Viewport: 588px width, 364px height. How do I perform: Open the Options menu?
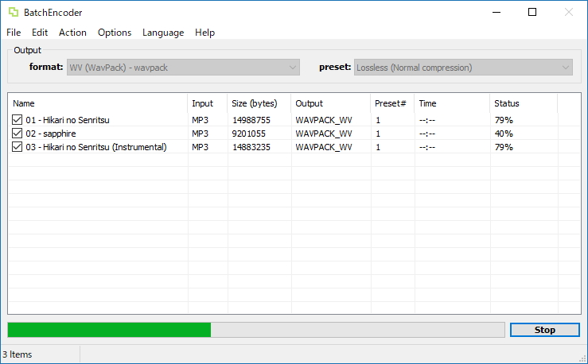pyautogui.click(x=115, y=33)
